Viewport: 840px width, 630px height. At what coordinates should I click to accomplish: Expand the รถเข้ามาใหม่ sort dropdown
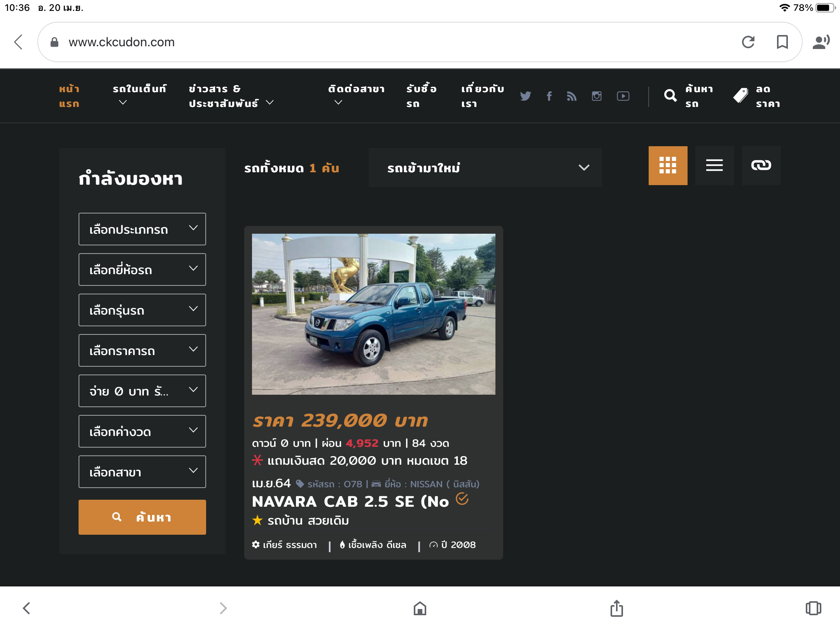point(485,168)
